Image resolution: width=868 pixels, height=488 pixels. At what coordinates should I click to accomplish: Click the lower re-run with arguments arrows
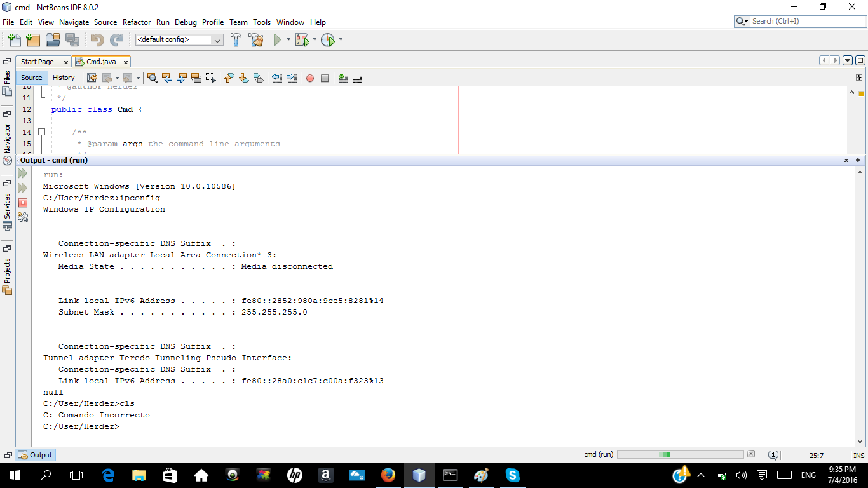(23, 188)
